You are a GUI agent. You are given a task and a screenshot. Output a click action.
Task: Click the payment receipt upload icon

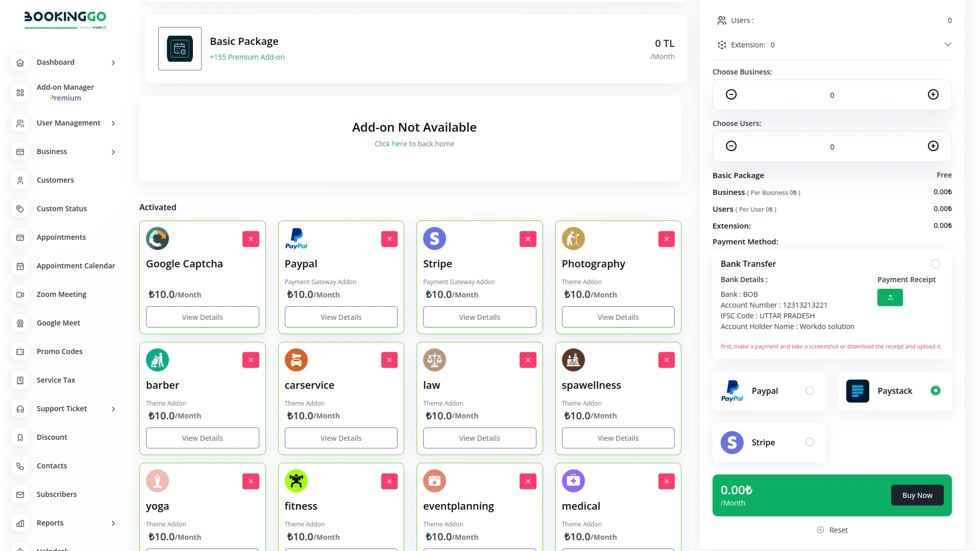coord(890,297)
